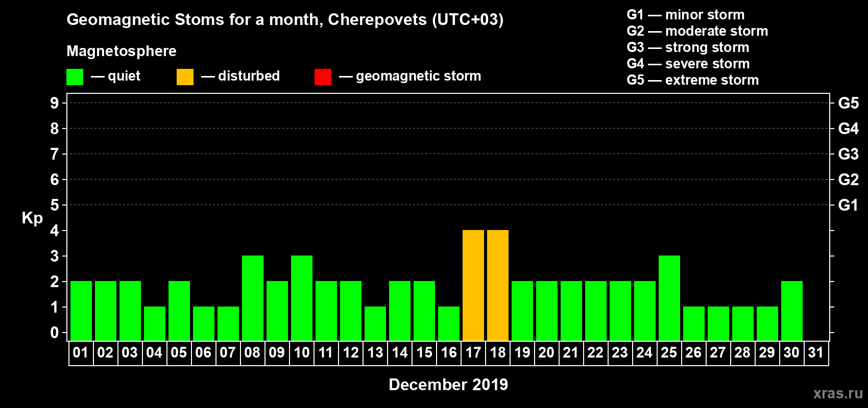Click the chart title mentioning Cherepovets
The image size is (868, 408).
[x=285, y=19]
